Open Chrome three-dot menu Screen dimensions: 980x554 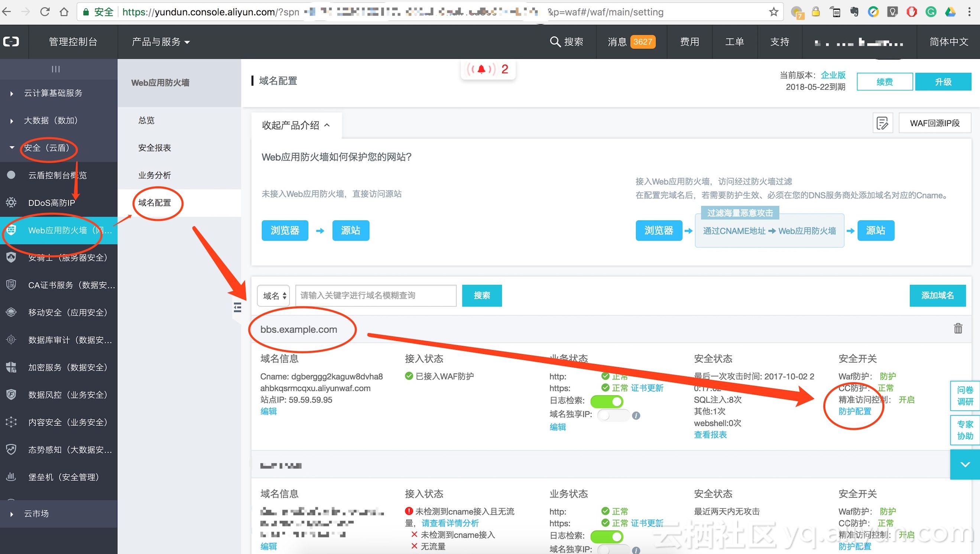969,12
